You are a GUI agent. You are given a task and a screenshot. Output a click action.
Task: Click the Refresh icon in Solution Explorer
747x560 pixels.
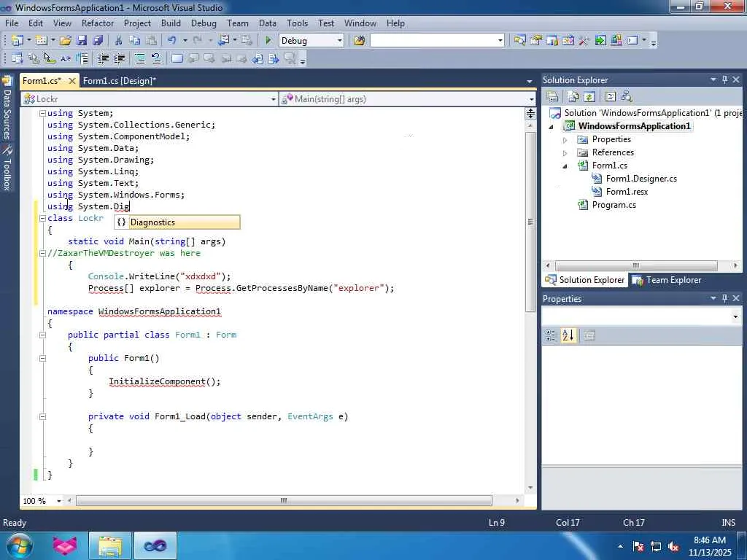[x=589, y=97]
